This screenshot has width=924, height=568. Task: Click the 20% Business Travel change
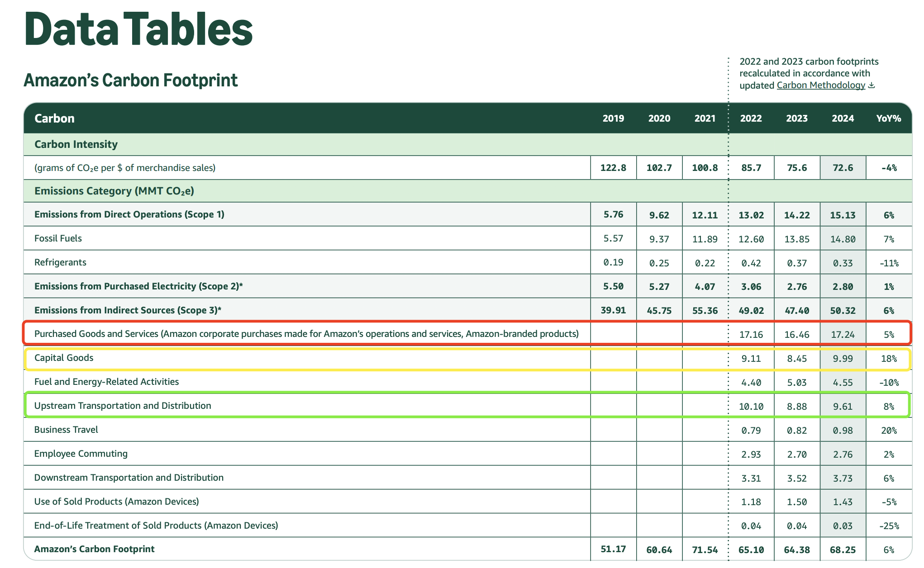[889, 431]
